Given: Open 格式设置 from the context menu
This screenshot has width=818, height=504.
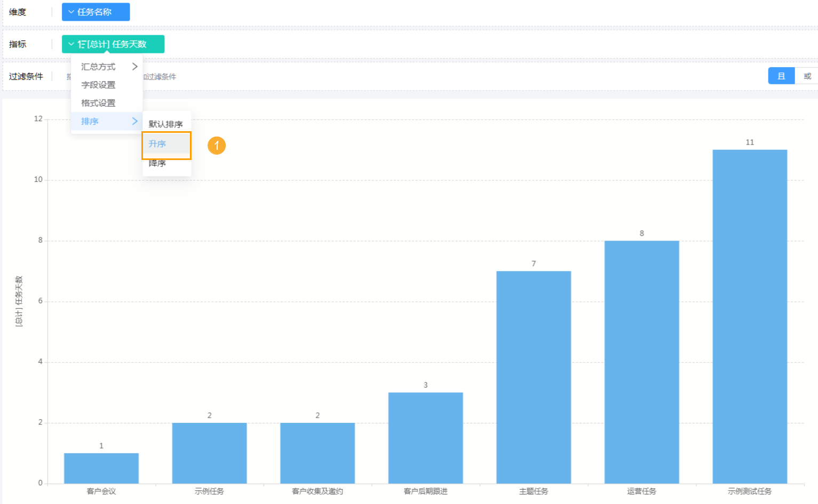Looking at the screenshot, I should 98,103.
